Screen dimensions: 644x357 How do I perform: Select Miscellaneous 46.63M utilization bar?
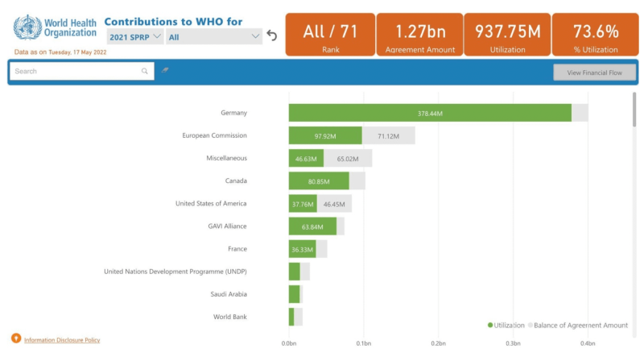point(306,158)
